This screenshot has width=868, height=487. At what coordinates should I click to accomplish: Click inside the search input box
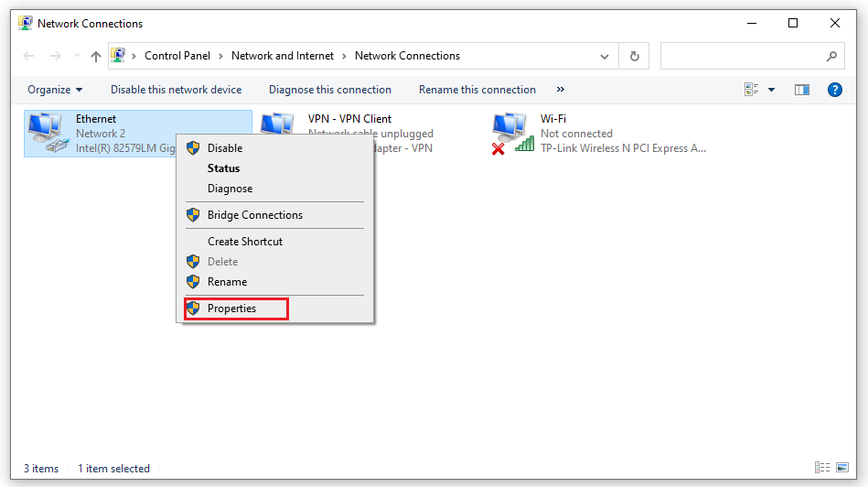[741, 56]
